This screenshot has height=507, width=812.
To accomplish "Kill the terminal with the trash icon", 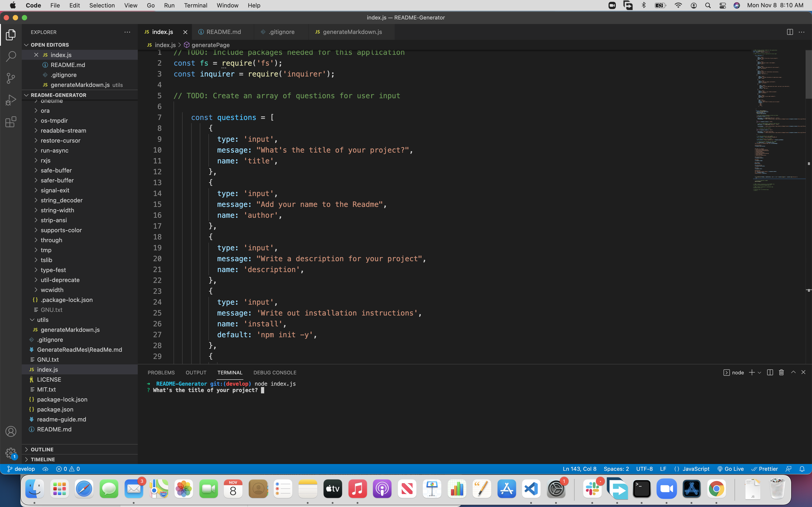I will [781, 372].
